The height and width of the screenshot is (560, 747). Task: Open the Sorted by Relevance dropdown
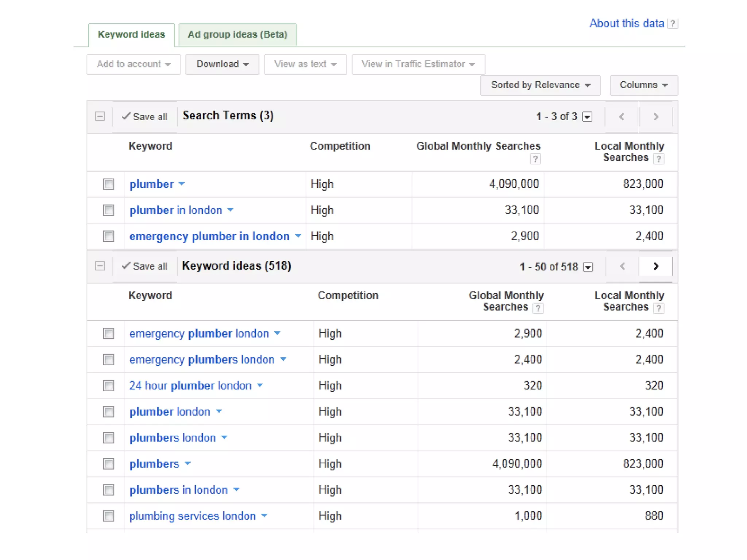(x=540, y=85)
